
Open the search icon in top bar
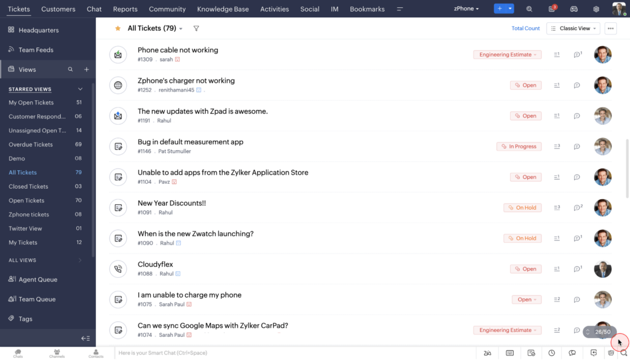point(529,9)
